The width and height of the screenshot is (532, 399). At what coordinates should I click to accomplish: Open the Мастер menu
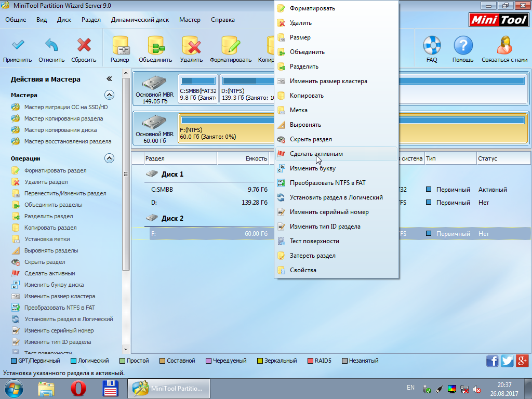(x=190, y=20)
